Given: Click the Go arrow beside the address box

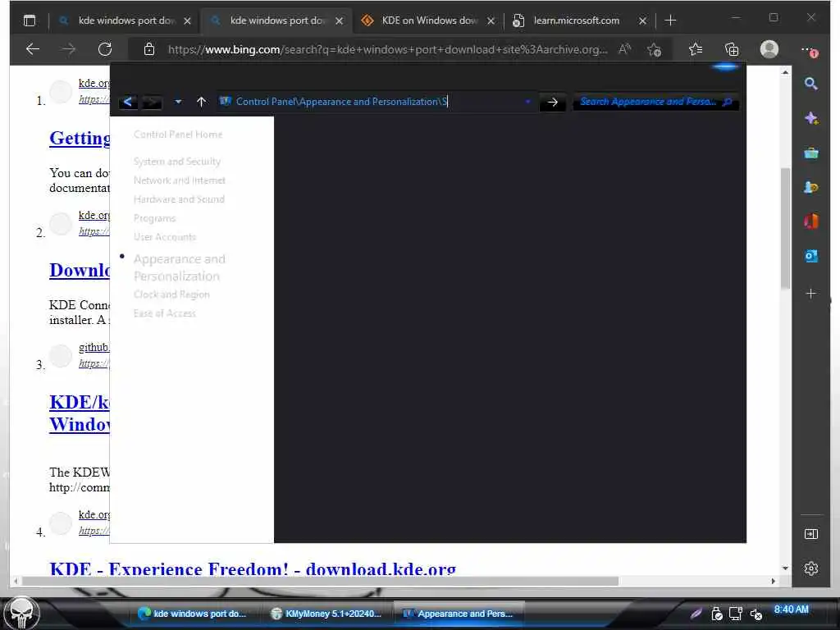Looking at the screenshot, I should tap(552, 102).
